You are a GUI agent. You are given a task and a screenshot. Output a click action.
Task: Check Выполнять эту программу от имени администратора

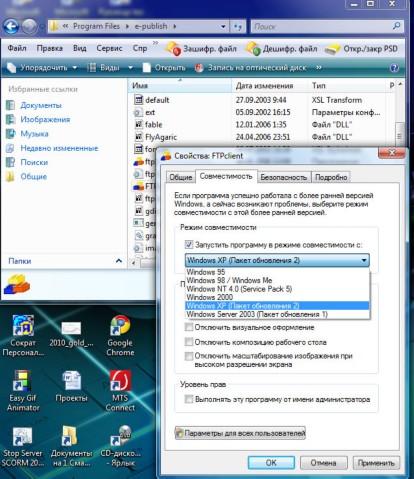[x=189, y=399]
